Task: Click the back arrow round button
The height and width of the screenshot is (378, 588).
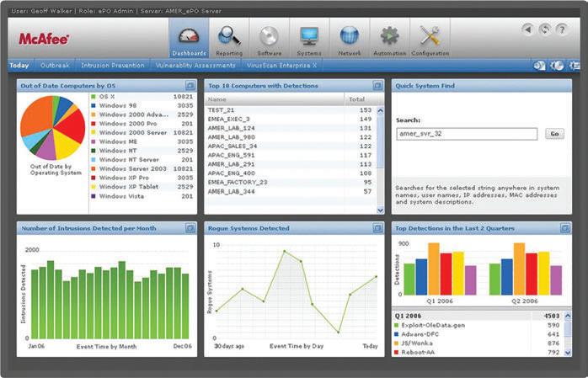Action: [x=528, y=29]
